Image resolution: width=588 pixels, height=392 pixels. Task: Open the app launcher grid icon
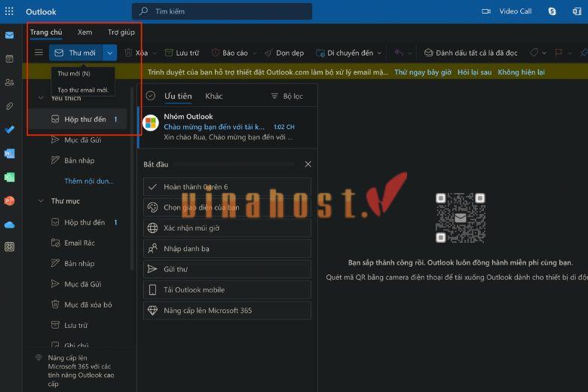(9, 11)
